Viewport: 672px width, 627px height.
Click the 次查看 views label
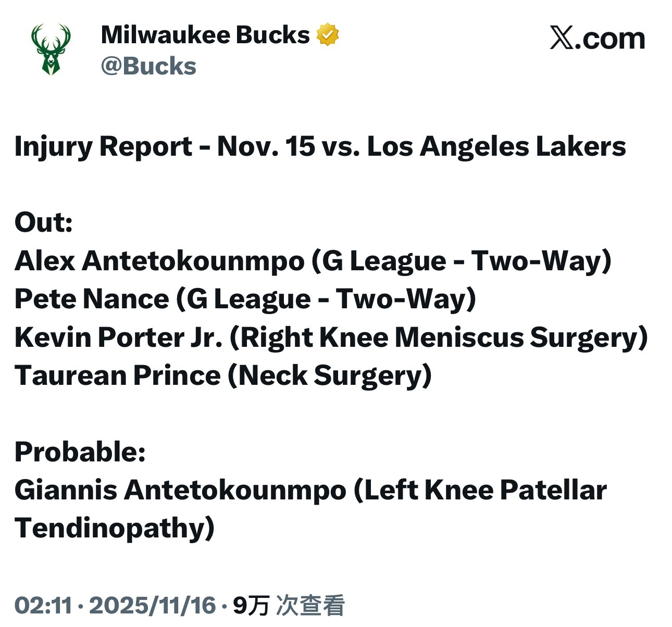pyautogui.click(x=310, y=605)
